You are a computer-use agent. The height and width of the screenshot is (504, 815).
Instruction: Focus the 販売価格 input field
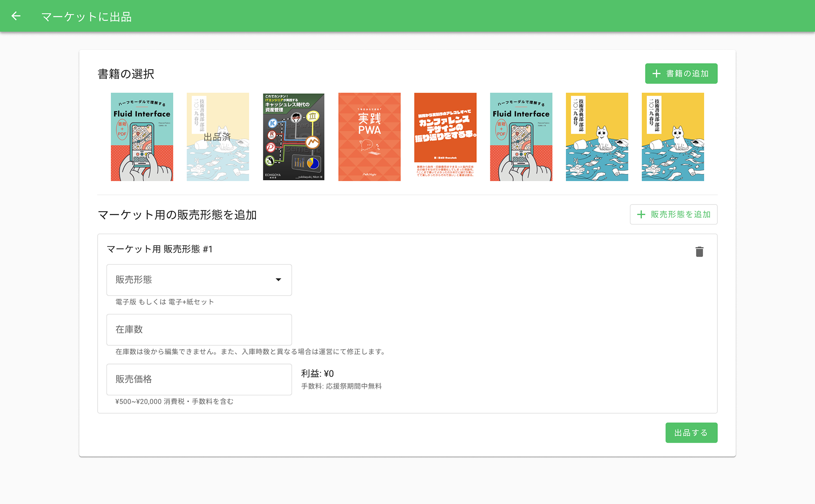click(199, 379)
